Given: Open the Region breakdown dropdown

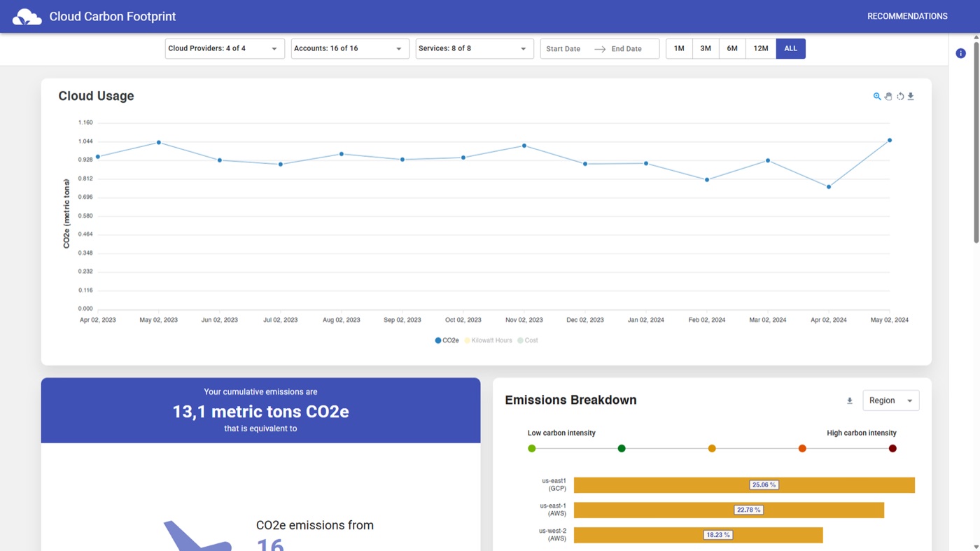Looking at the screenshot, I should (891, 400).
